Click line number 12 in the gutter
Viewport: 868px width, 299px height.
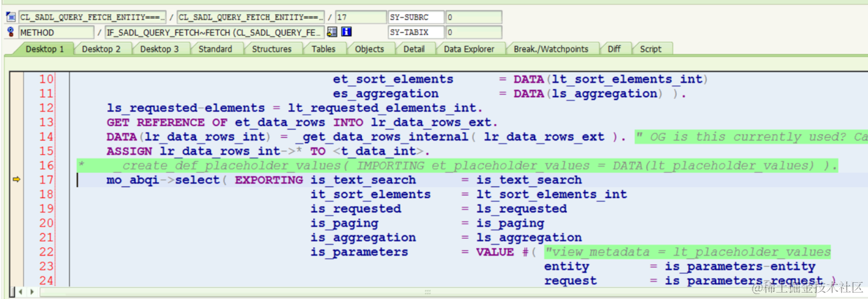click(x=46, y=108)
